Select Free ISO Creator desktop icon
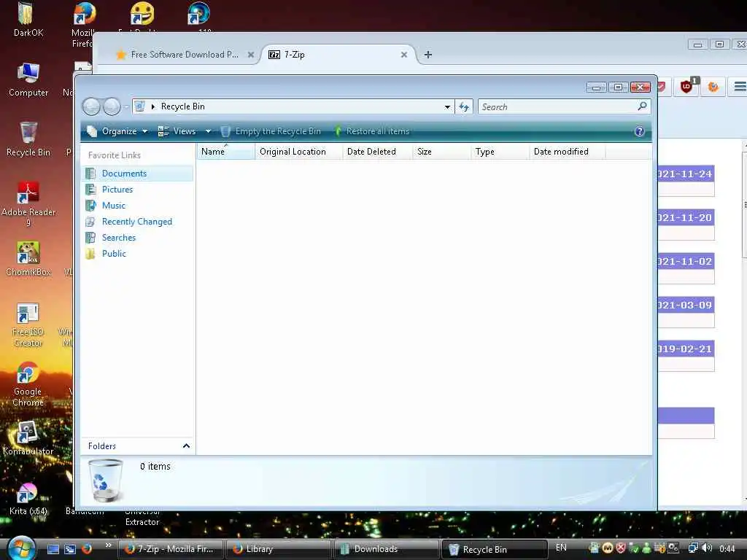747x560 pixels. point(28,324)
